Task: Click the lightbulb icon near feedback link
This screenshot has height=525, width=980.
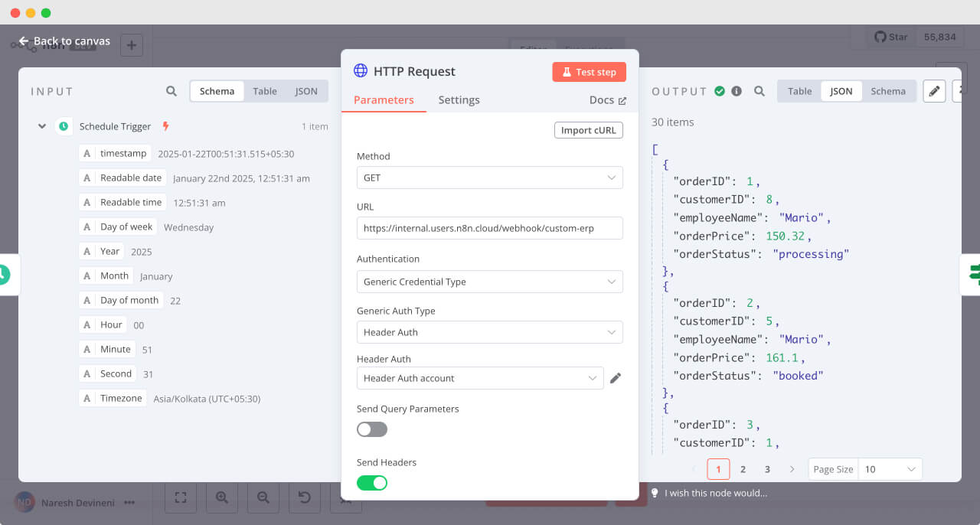Action: pyautogui.click(x=655, y=493)
